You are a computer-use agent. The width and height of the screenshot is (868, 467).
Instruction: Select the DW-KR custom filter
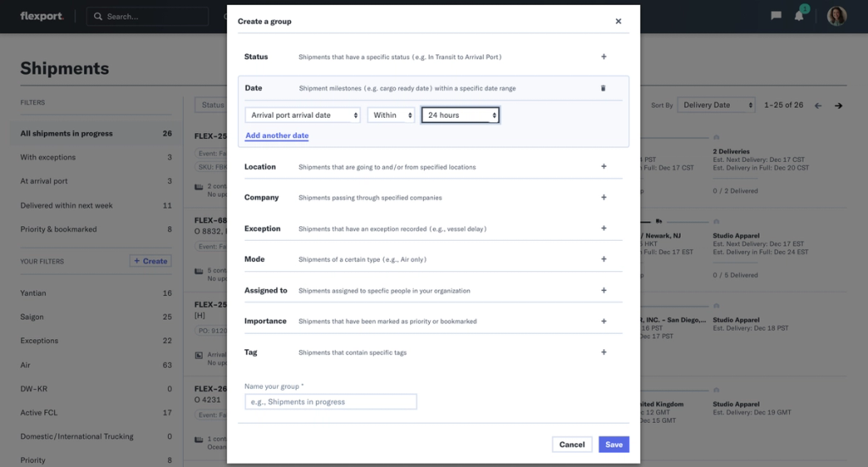click(x=96, y=389)
